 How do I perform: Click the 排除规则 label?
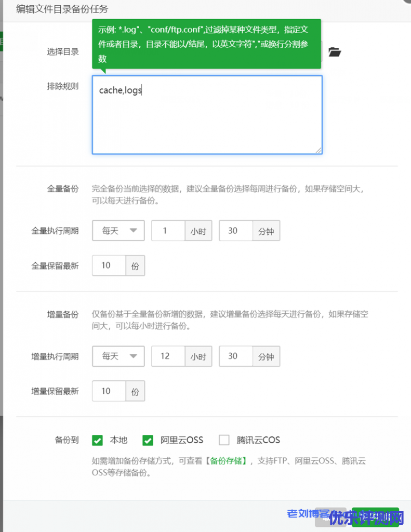63,86
